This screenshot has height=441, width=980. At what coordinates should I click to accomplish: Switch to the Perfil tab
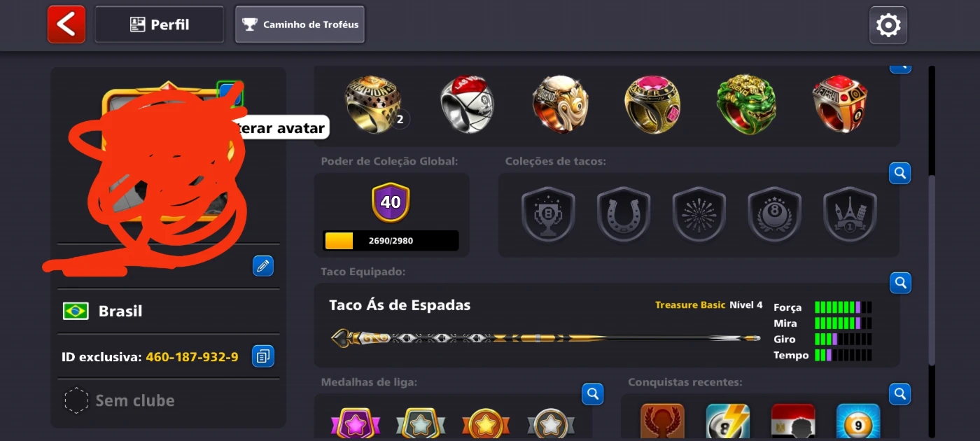[x=160, y=24]
